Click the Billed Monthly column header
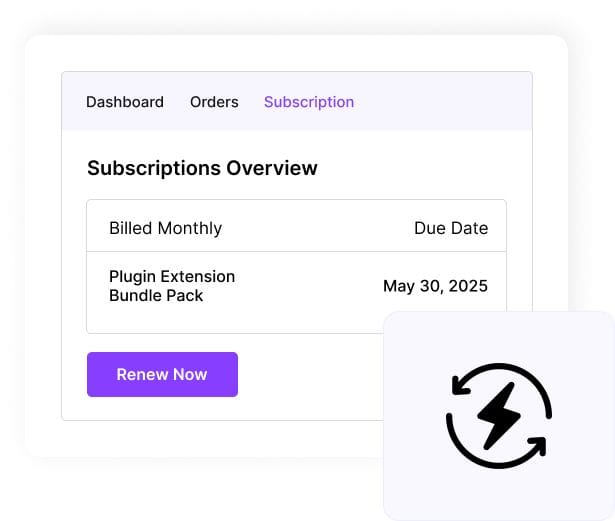The width and height of the screenshot is (615, 521). (165, 228)
